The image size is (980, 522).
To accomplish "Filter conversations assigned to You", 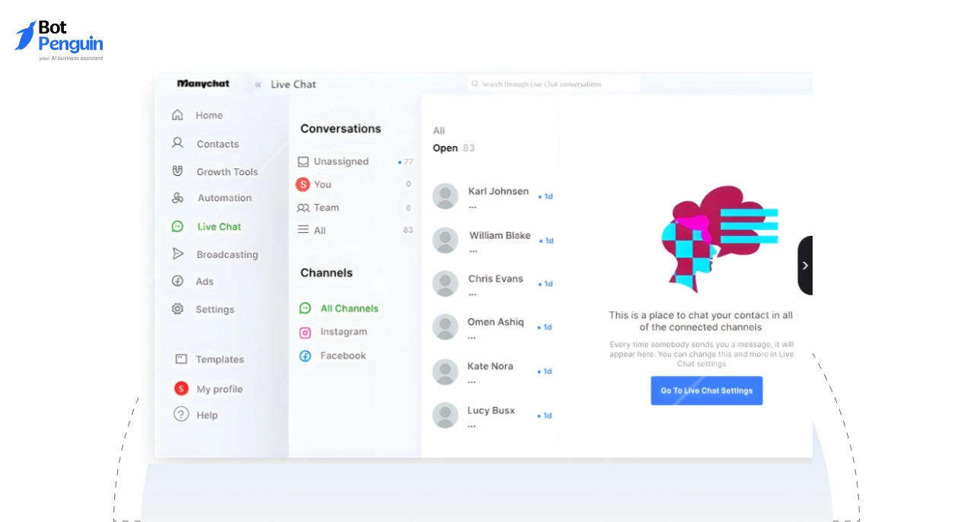I will (x=323, y=184).
